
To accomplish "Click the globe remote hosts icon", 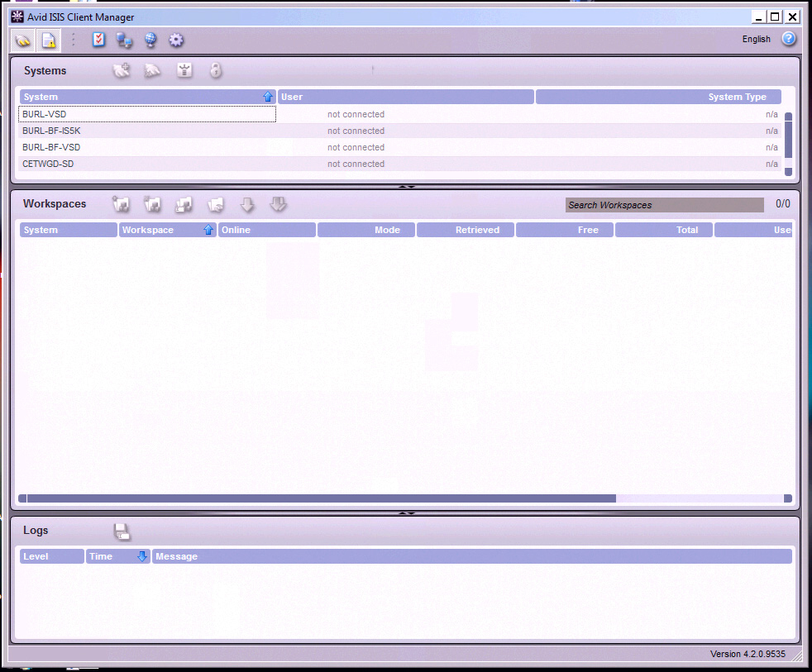I will point(150,40).
